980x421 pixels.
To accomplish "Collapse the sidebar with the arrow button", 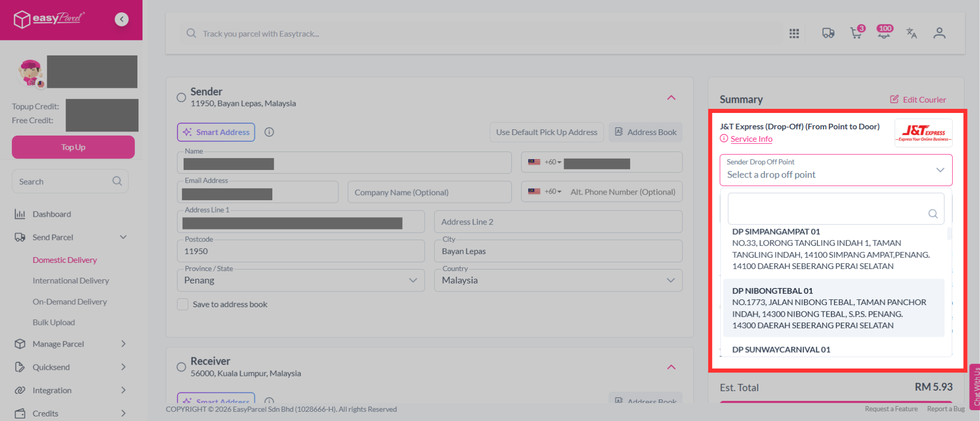I will coord(122,20).
